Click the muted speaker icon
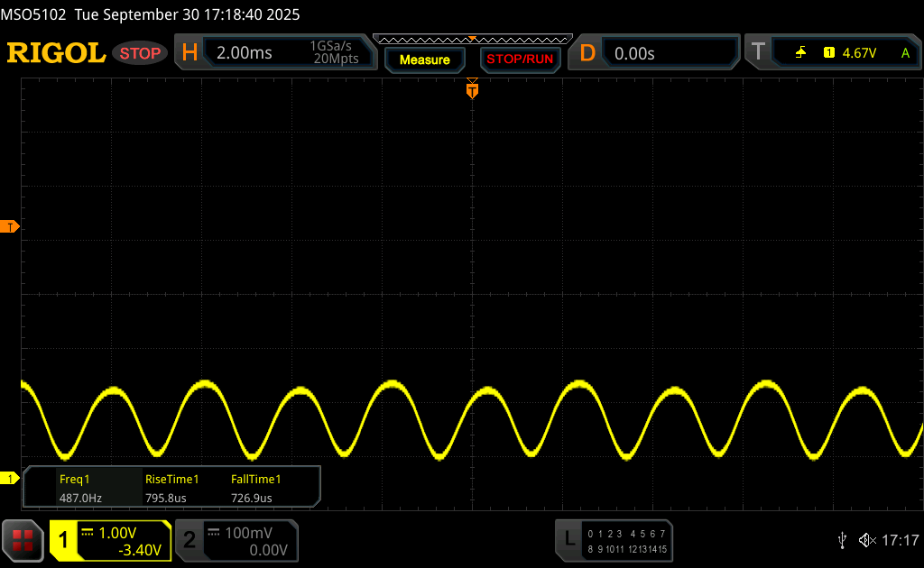924x568 pixels. point(866,540)
